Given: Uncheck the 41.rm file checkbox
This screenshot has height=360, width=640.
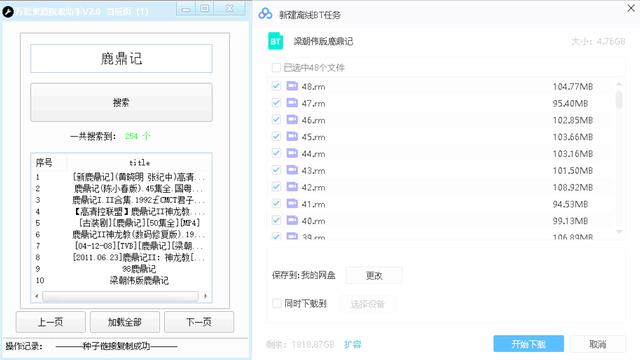Looking at the screenshot, I should coord(276,203).
